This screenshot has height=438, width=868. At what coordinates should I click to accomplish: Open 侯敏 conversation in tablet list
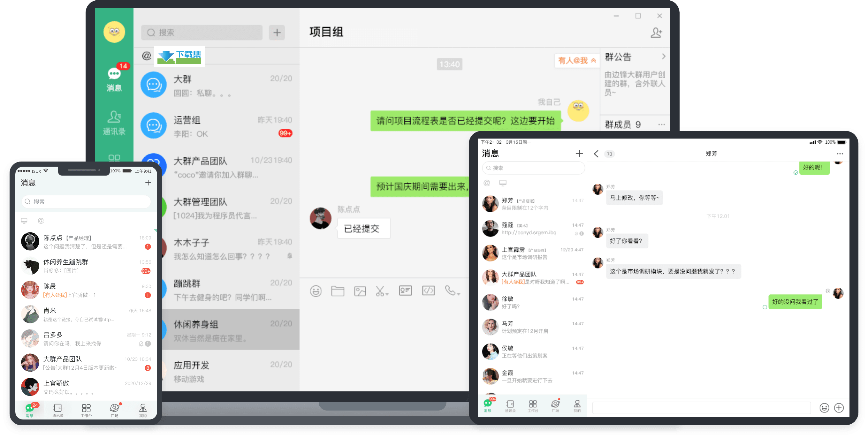532,351
